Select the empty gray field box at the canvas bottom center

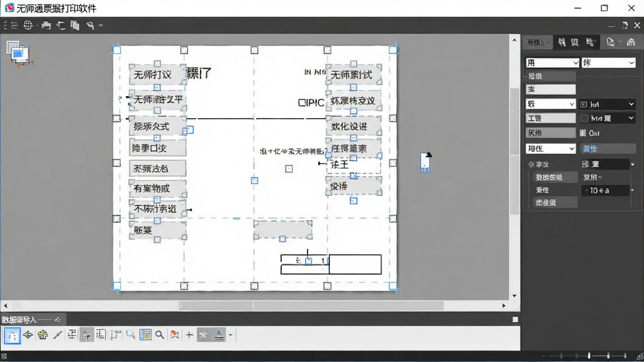coord(282,229)
